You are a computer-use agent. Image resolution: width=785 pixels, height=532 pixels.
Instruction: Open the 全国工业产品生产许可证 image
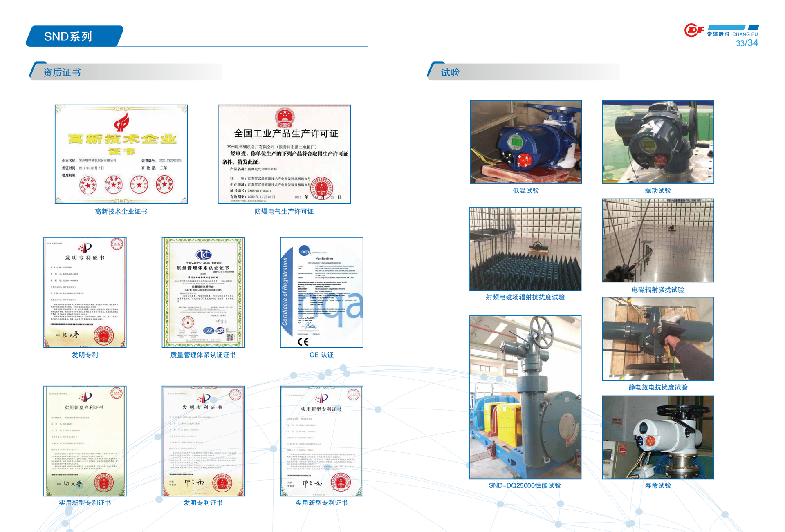coord(284,154)
